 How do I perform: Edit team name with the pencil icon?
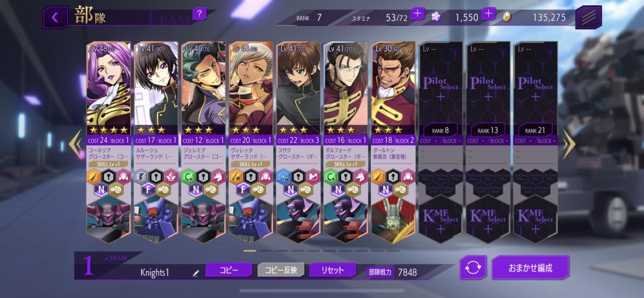(x=196, y=272)
